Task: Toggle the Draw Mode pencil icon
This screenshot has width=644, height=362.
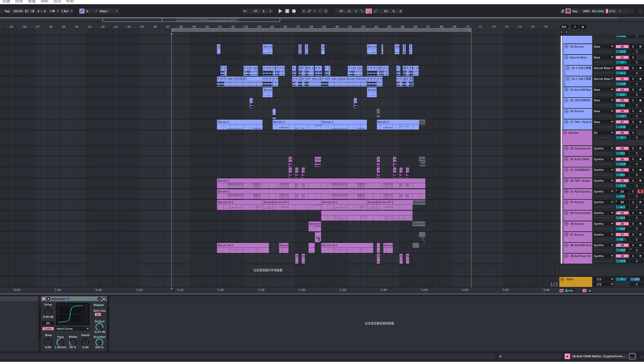Action: (562, 11)
